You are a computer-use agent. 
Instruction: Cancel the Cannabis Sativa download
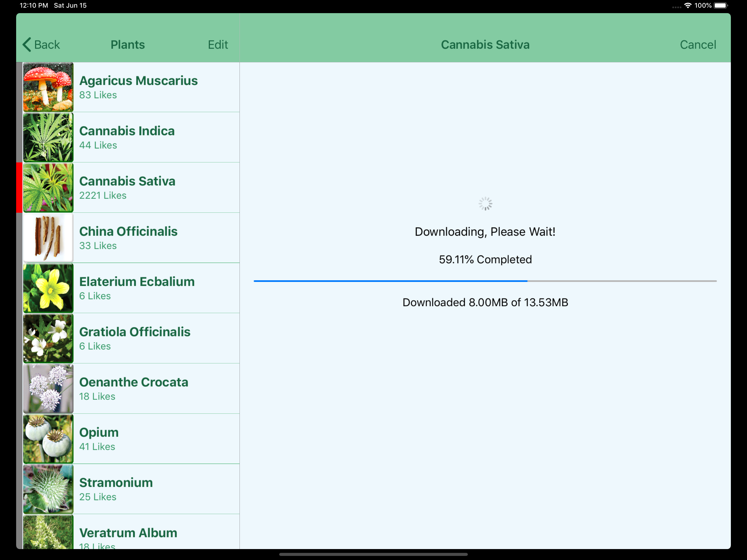pyautogui.click(x=698, y=45)
